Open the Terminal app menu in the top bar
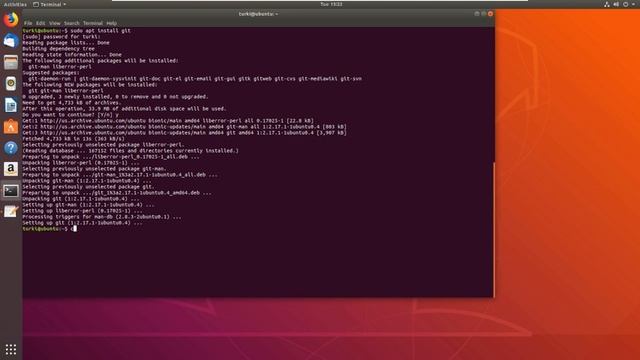Viewport: 640px width, 360px height. coord(49,4)
